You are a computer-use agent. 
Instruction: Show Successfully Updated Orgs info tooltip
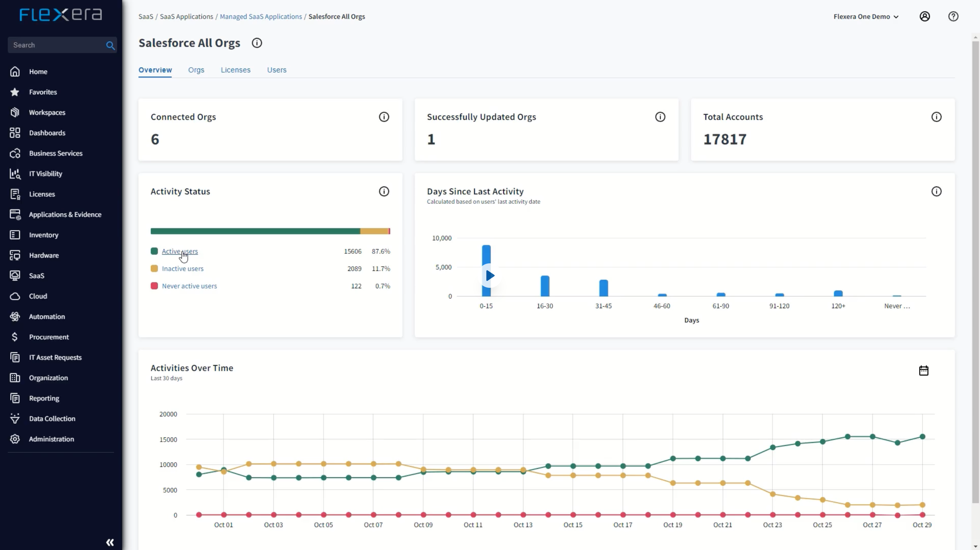click(x=660, y=117)
